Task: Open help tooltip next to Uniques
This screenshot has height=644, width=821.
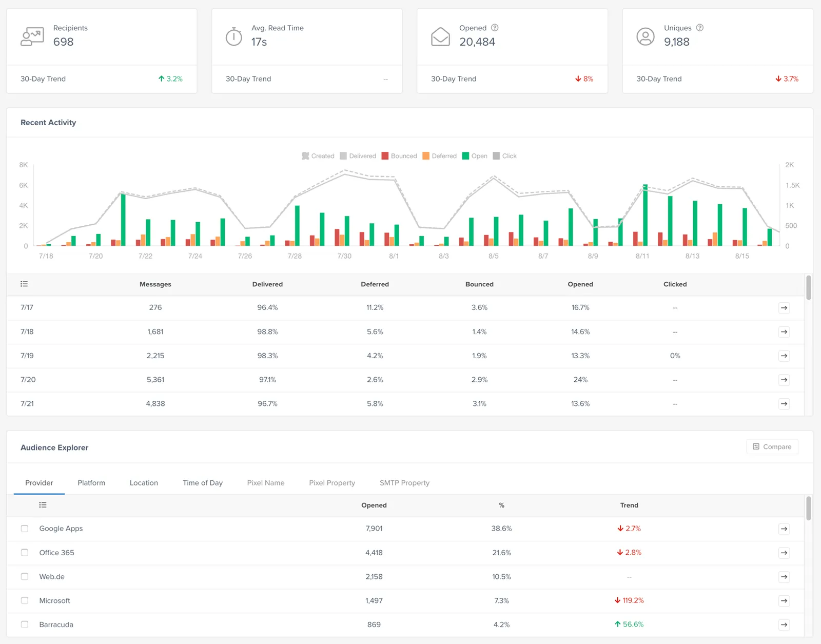Action: click(700, 28)
